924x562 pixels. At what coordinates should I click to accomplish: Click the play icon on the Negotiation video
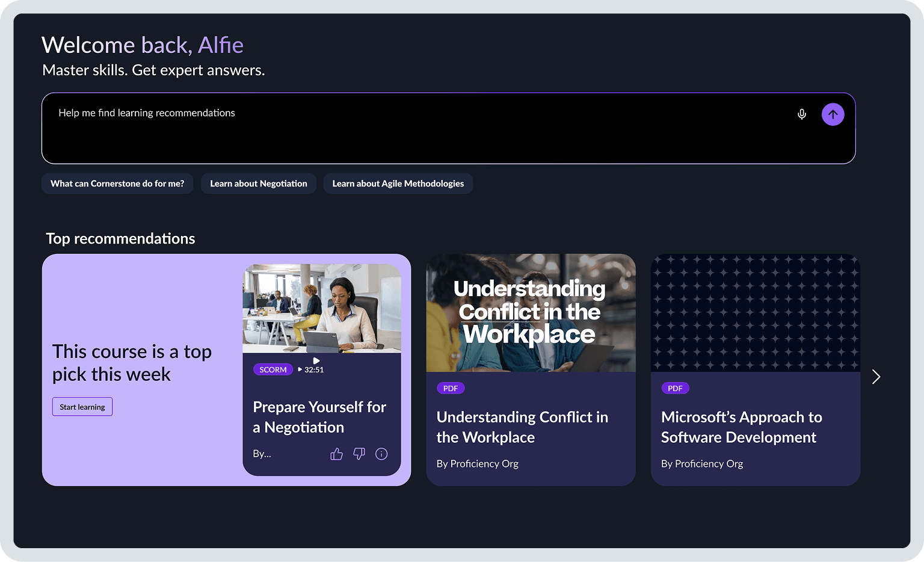coord(315,360)
